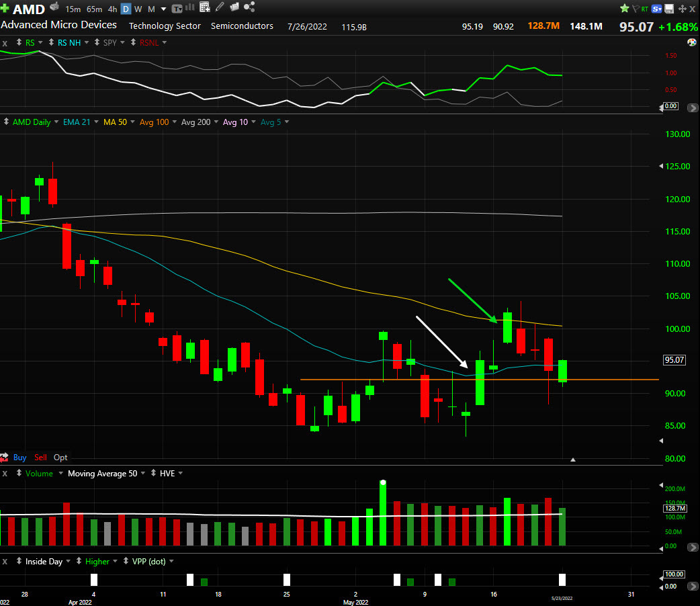Switch to the M monthly timeframe
700x606 pixels.
coord(151,9)
